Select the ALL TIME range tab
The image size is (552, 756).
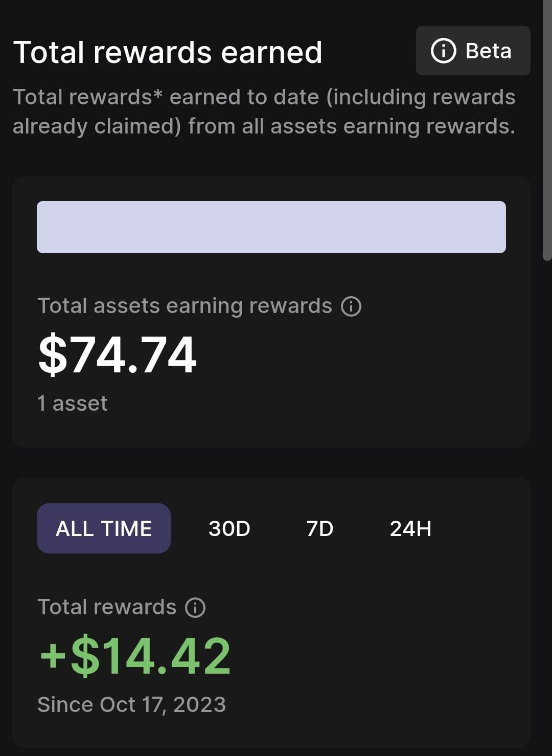[x=104, y=528]
